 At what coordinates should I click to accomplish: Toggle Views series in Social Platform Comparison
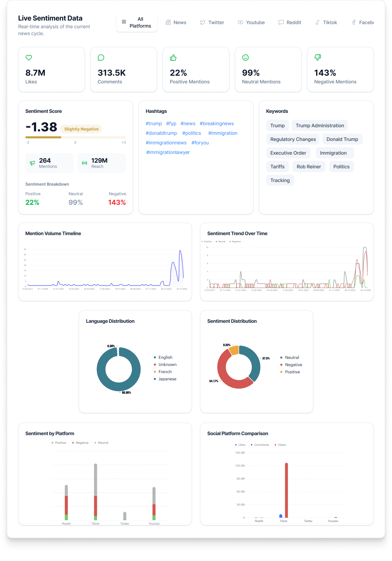281,445
